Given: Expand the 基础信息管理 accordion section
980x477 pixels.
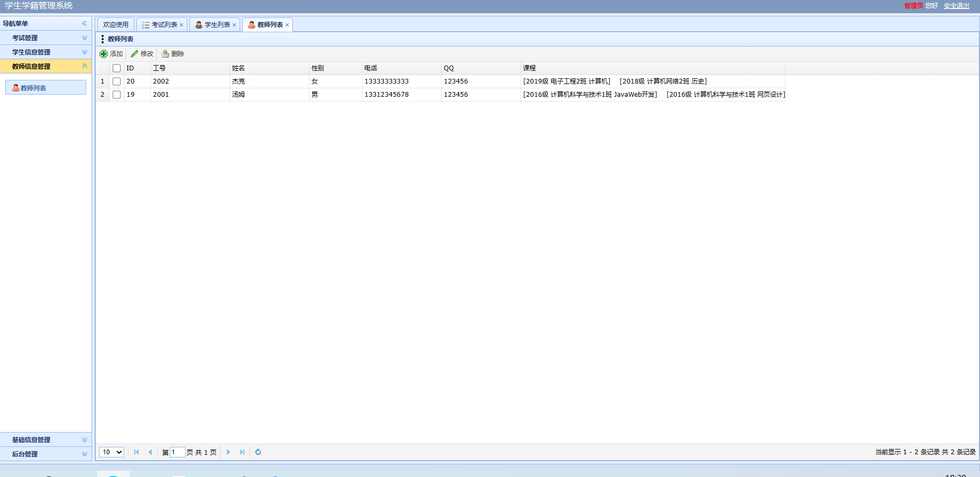Looking at the screenshot, I should [x=45, y=440].
